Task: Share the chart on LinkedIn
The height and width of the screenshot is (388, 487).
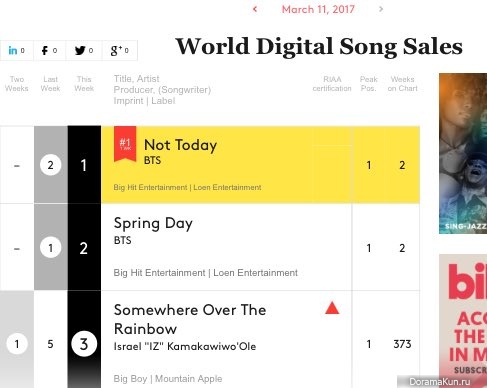Action: (16, 51)
